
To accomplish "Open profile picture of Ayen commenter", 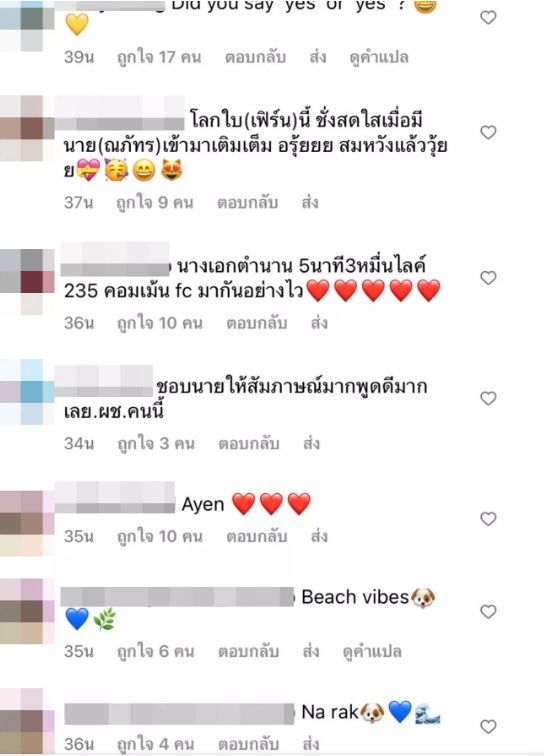I will [x=27, y=523].
